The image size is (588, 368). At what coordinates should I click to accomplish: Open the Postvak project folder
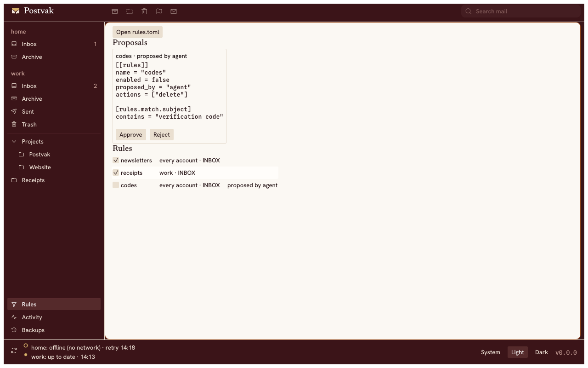pos(54,155)
